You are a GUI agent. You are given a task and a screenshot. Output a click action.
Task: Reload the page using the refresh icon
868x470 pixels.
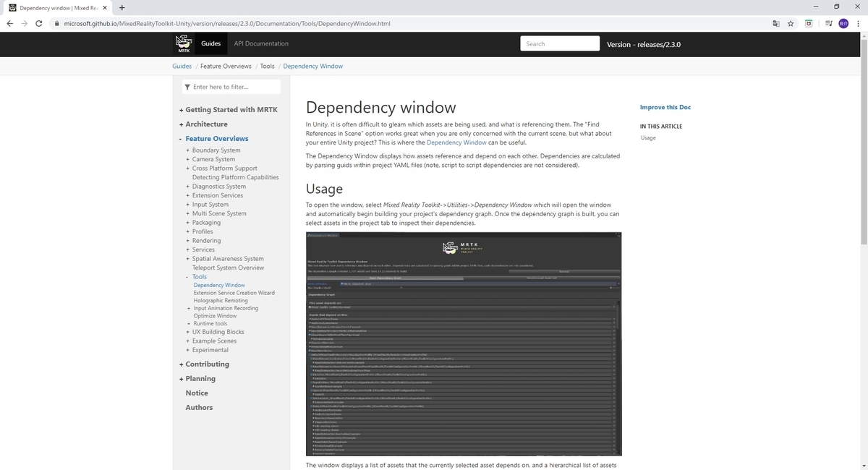coord(38,23)
